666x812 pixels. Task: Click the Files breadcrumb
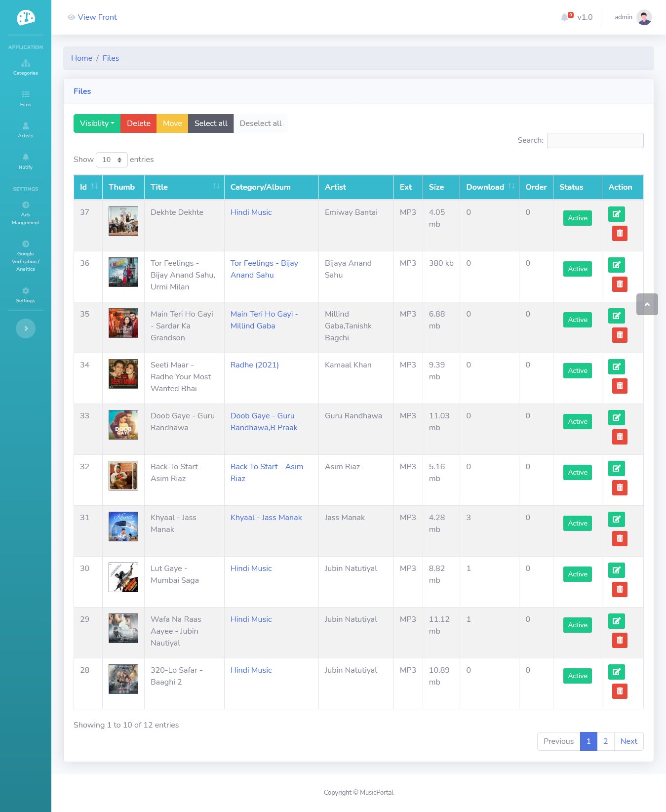pyautogui.click(x=111, y=58)
